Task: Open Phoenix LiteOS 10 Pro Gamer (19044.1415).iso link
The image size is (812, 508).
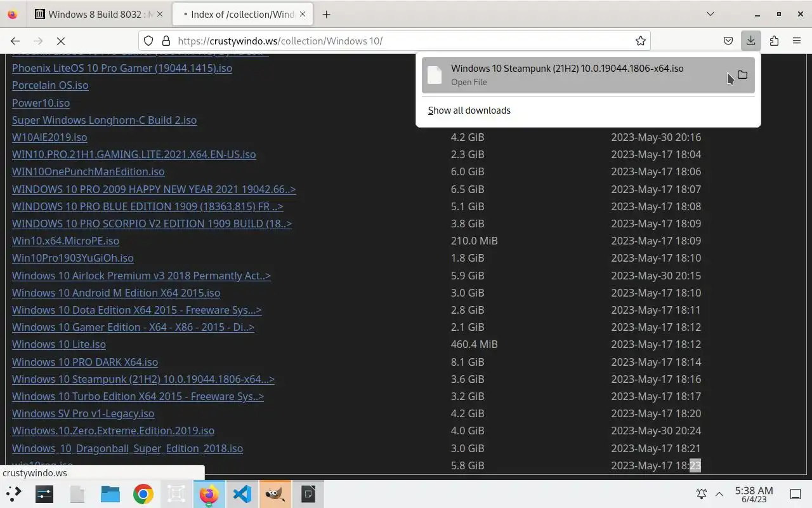Action: [122, 68]
